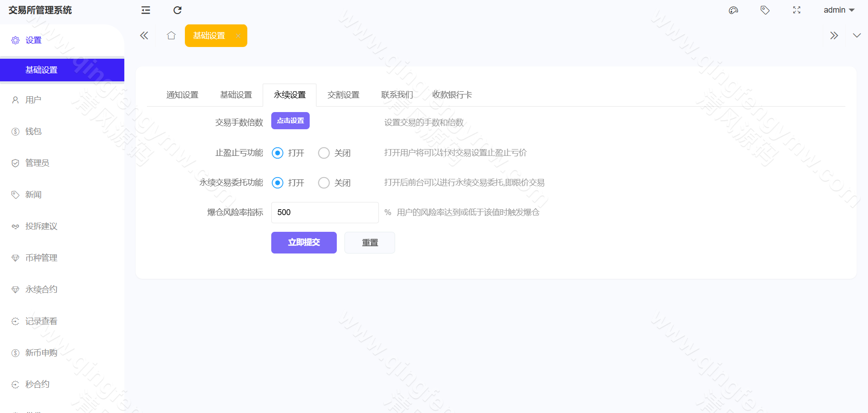Enter fullscreen using the expand icon

[797, 10]
